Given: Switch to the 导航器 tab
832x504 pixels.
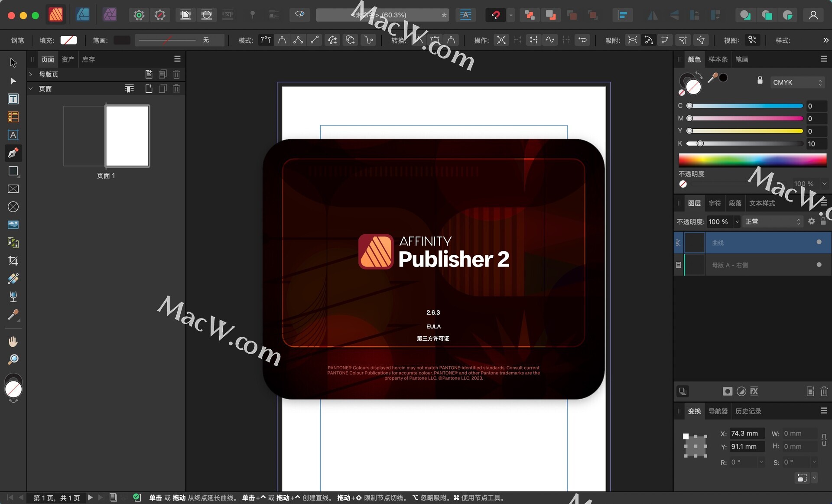Looking at the screenshot, I should (x=718, y=411).
